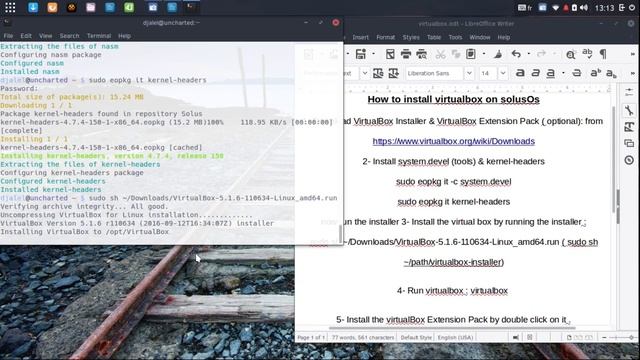Expand the formatting toolbar overflow chevron
This screenshot has width=640, height=360.
(x=632, y=73)
